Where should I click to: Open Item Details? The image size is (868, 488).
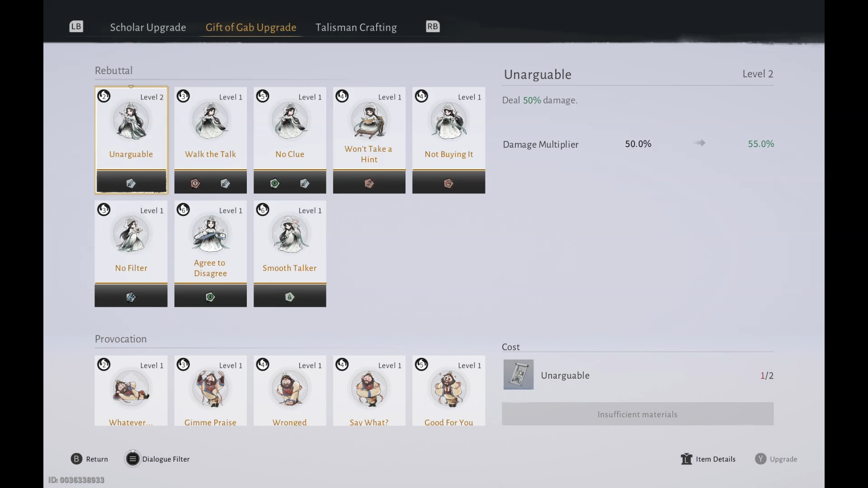coord(708,459)
